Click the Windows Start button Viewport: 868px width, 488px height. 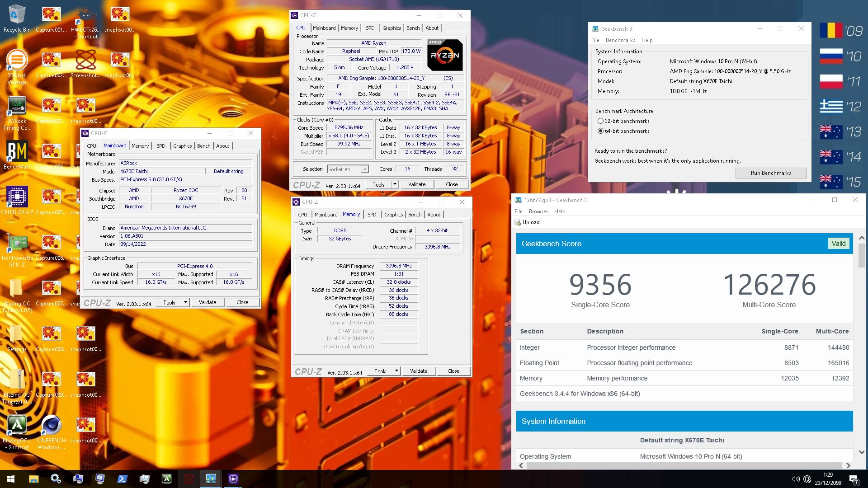(x=11, y=479)
